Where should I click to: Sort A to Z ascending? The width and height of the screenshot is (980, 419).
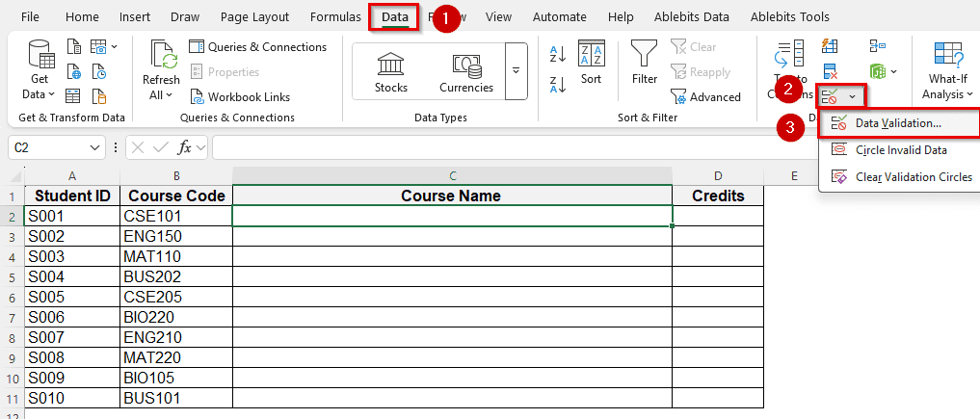point(558,54)
